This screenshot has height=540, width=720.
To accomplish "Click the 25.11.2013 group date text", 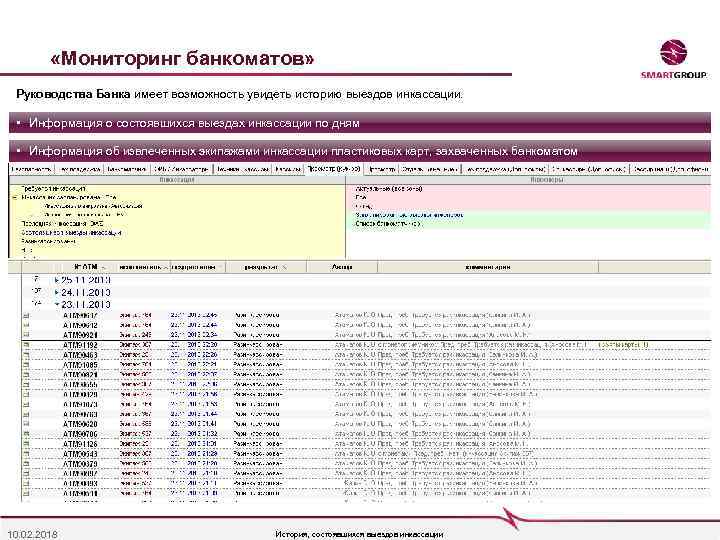I will pos(86,280).
